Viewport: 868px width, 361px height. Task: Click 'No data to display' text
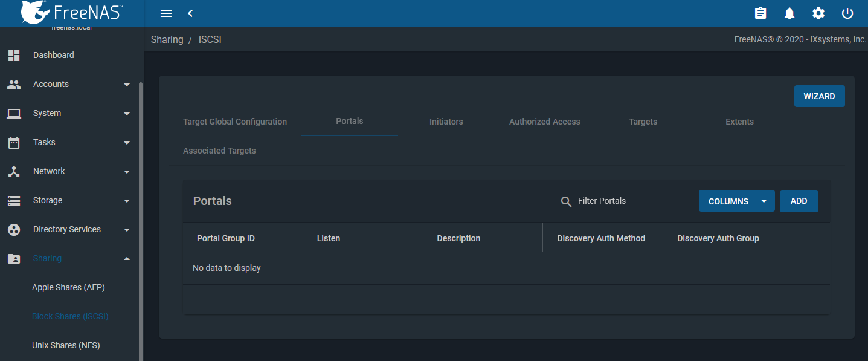point(227,268)
